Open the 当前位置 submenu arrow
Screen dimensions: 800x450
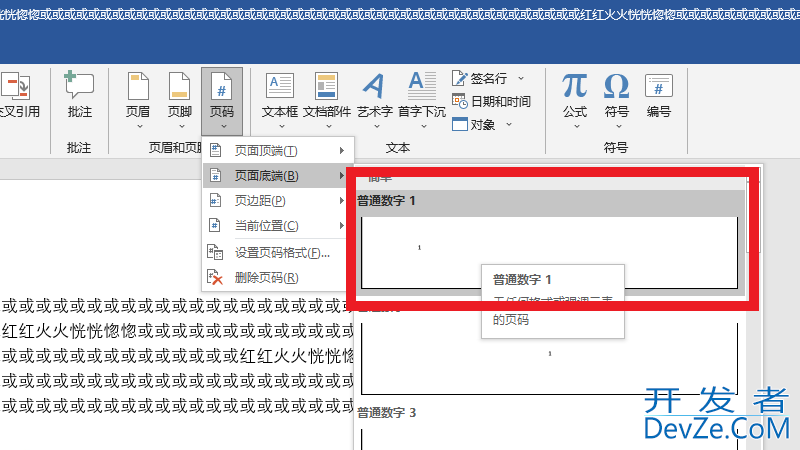[x=342, y=226]
